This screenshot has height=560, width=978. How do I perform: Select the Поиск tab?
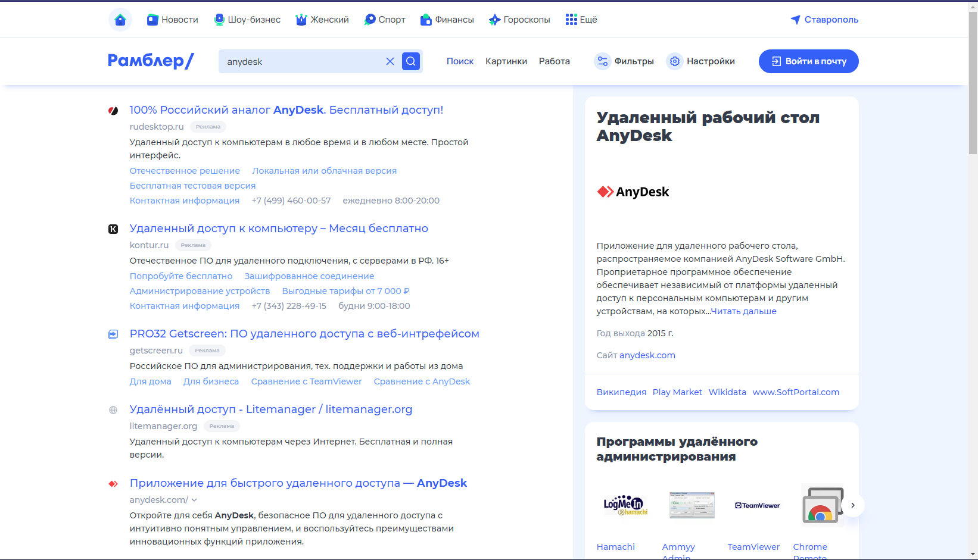tap(460, 61)
